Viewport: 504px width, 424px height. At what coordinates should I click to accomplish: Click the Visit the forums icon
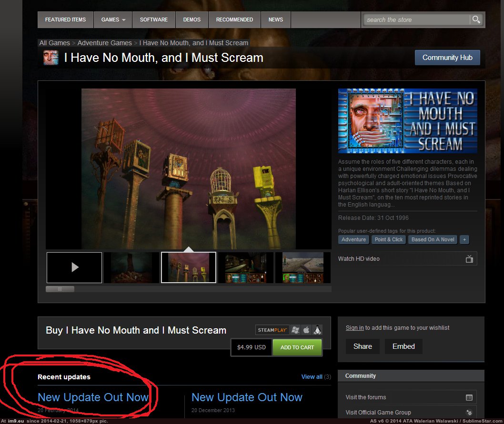(469, 398)
